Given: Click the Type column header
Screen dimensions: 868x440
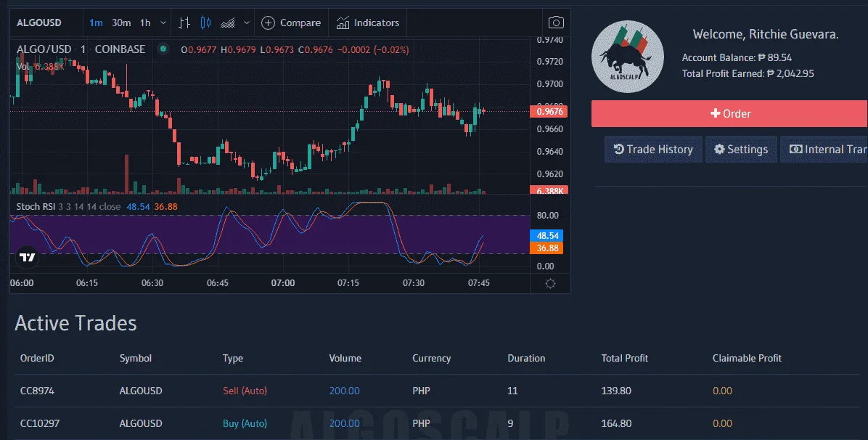Looking at the screenshot, I should pos(232,358).
